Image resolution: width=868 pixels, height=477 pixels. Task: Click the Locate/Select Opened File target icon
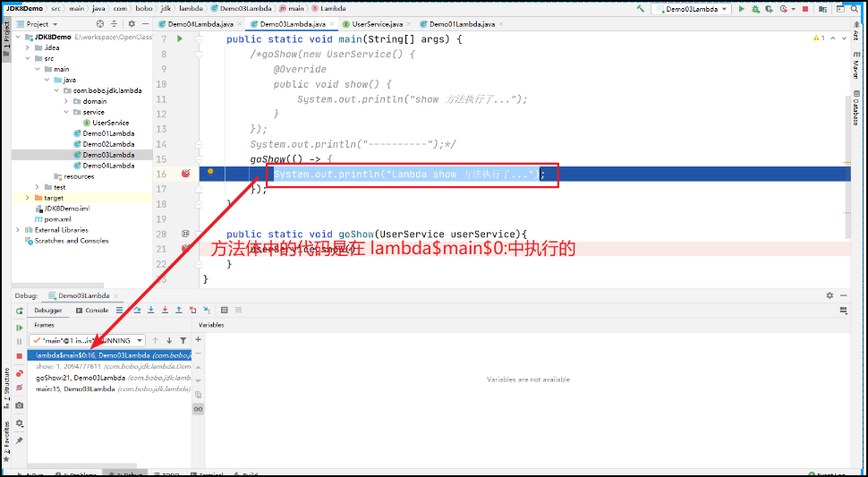(100, 24)
